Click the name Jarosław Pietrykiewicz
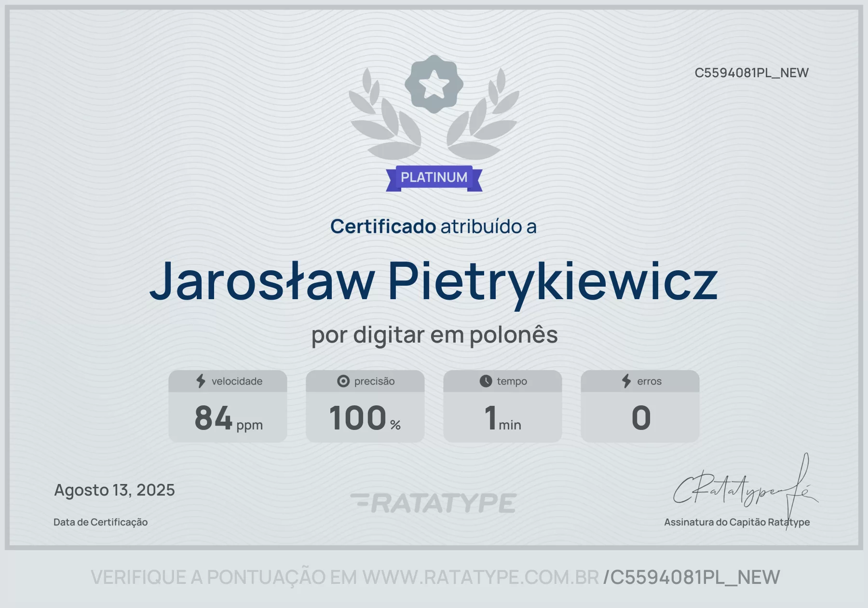 pos(434,282)
